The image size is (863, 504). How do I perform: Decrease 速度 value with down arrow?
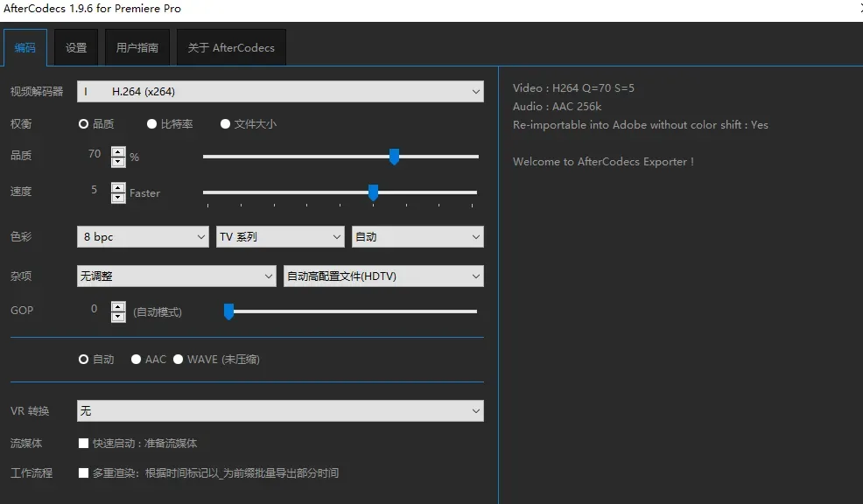(118, 198)
